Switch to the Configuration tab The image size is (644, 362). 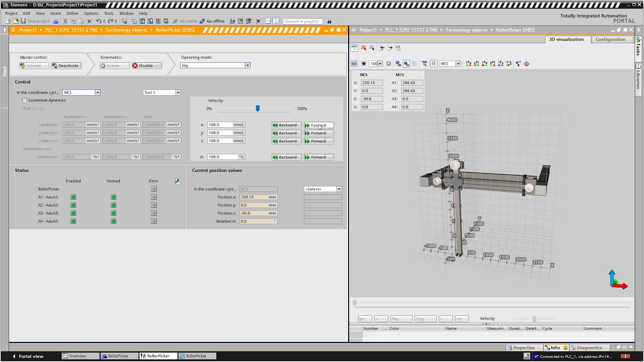(610, 39)
